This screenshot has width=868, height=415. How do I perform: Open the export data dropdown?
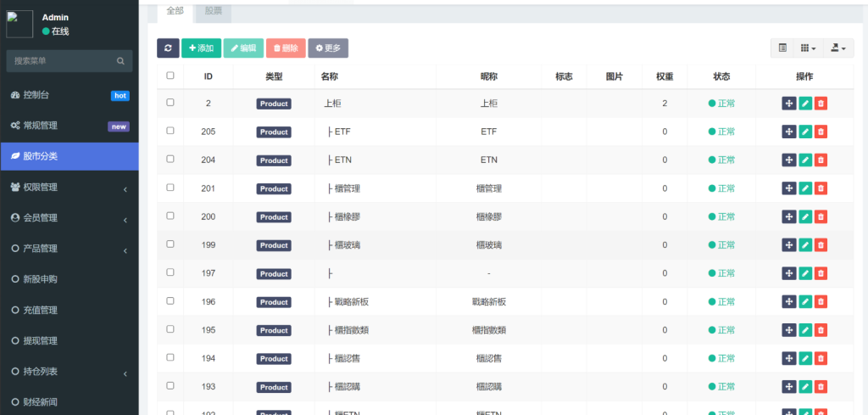point(838,48)
